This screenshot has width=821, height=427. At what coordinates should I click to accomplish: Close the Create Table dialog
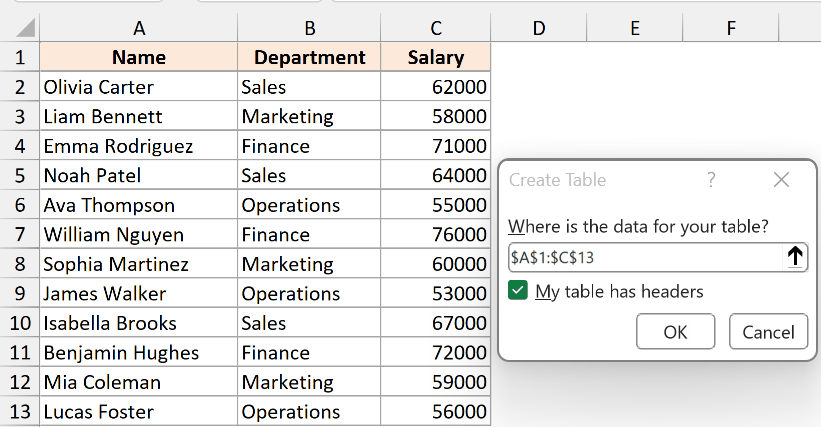pos(781,180)
